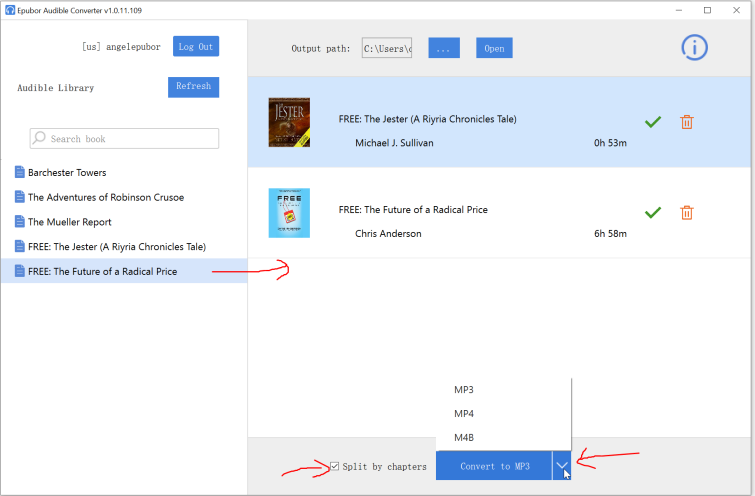The image size is (755, 496).
Task: Open the output format dropdown arrow
Action: pos(561,466)
